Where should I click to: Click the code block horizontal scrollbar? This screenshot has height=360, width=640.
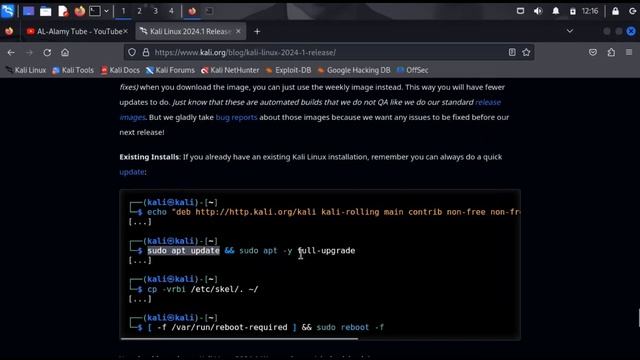[239, 338]
